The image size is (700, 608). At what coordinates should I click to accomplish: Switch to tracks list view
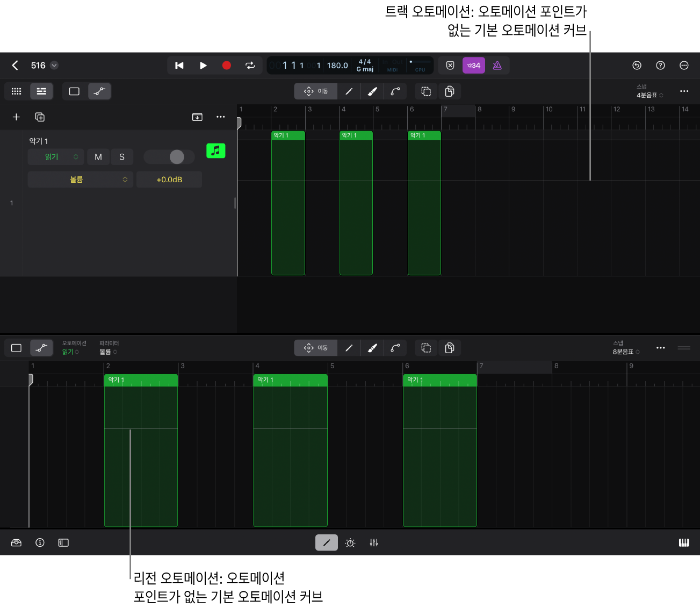pos(41,91)
